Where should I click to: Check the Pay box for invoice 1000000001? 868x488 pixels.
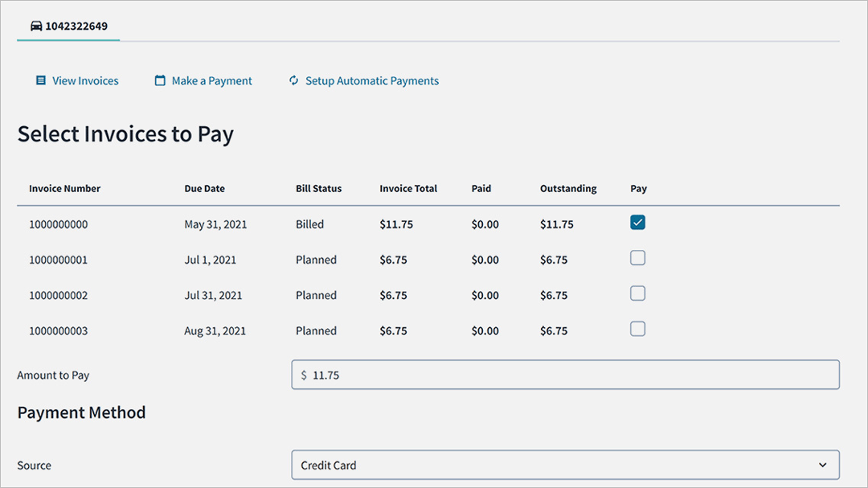(637, 257)
